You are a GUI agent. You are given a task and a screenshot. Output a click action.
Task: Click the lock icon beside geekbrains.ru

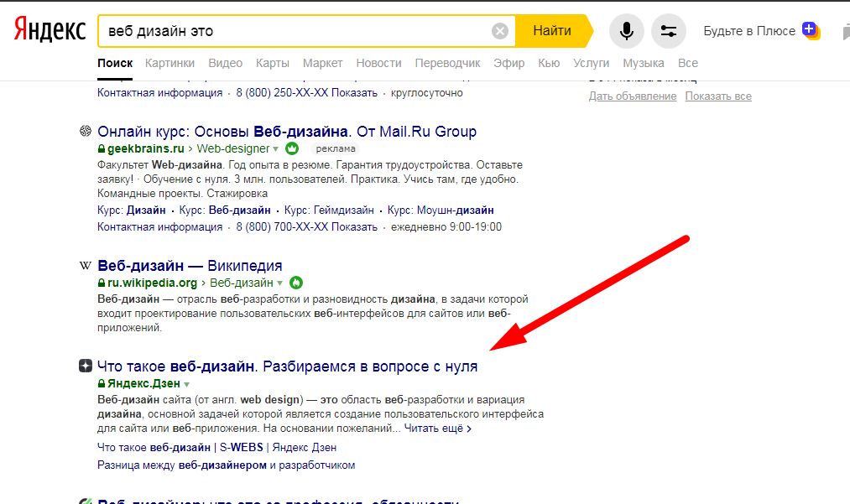[x=102, y=148]
